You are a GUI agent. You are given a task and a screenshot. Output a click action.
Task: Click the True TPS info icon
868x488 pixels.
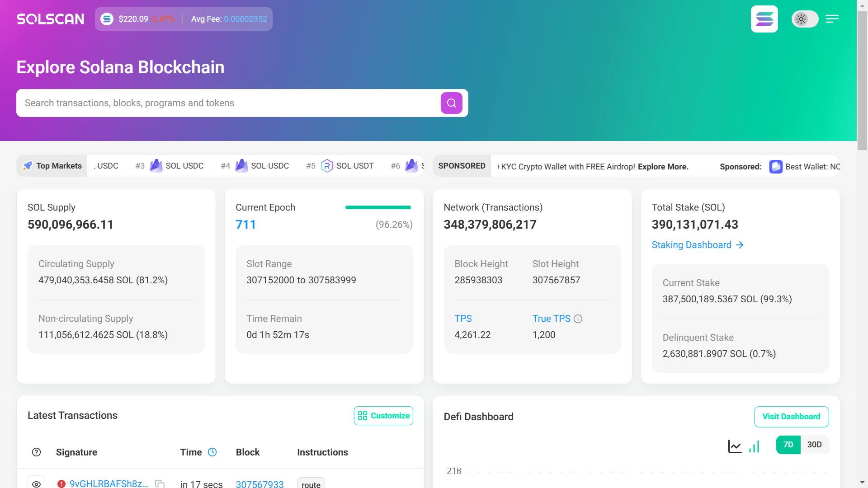(578, 319)
